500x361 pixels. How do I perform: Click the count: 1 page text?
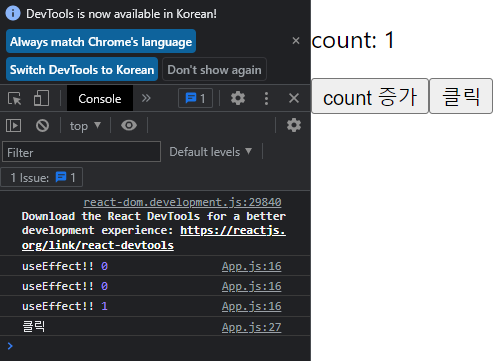coord(353,40)
